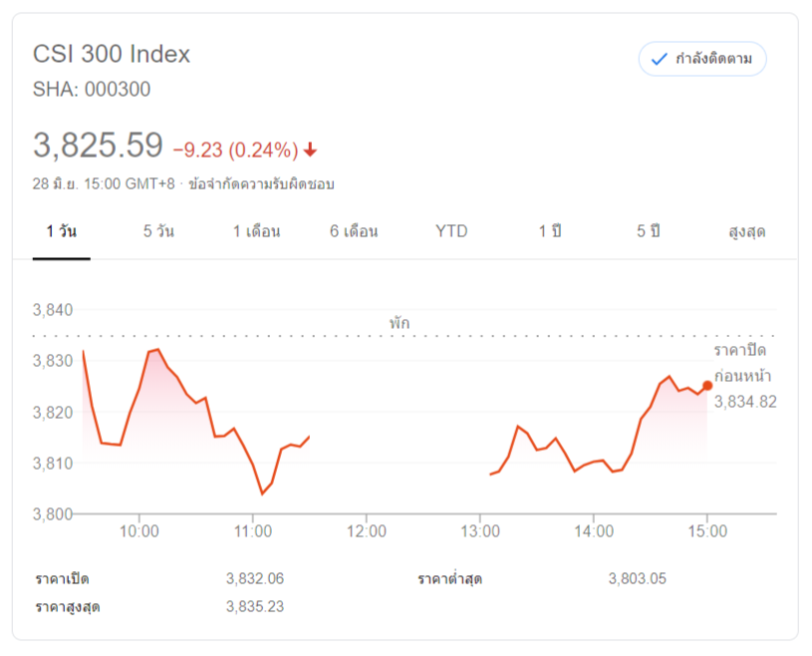Click the ราคาต่ำสุด value 3,803.05
812x656 pixels.
637,578
